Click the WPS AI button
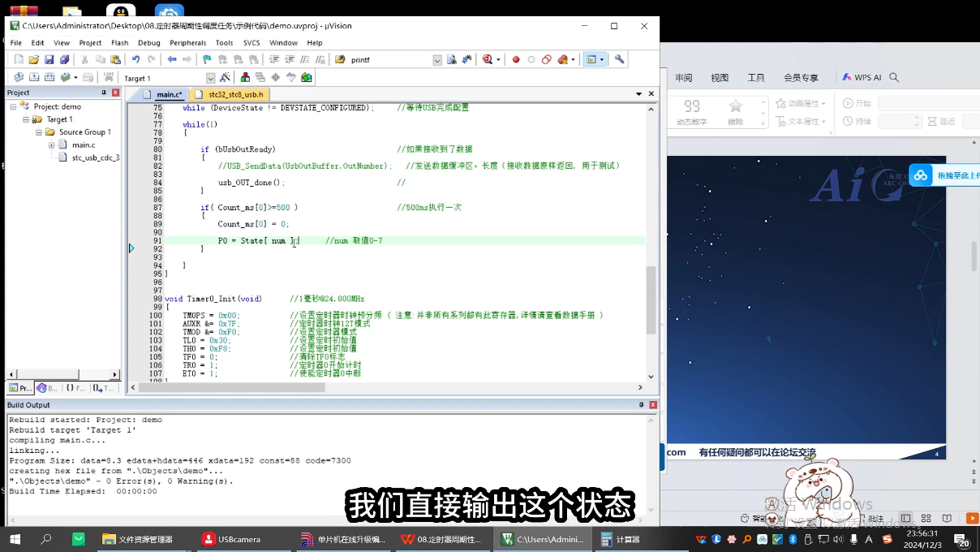This screenshot has height=552, width=980. [862, 77]
